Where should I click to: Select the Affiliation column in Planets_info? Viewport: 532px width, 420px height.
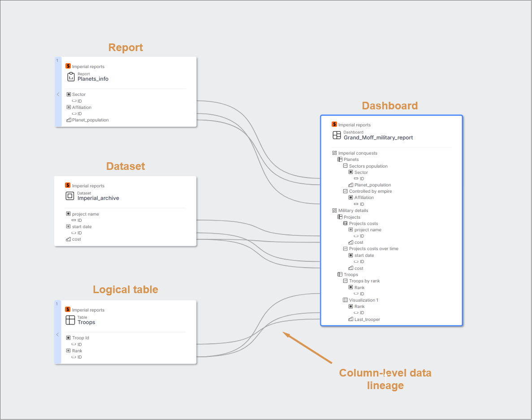tap(82, 108)
